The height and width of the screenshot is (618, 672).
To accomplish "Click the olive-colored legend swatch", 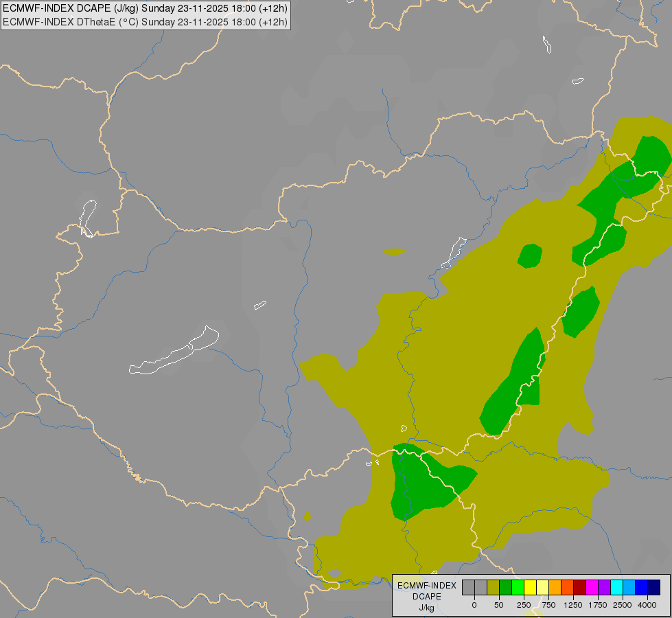I will tap(494, 587).
